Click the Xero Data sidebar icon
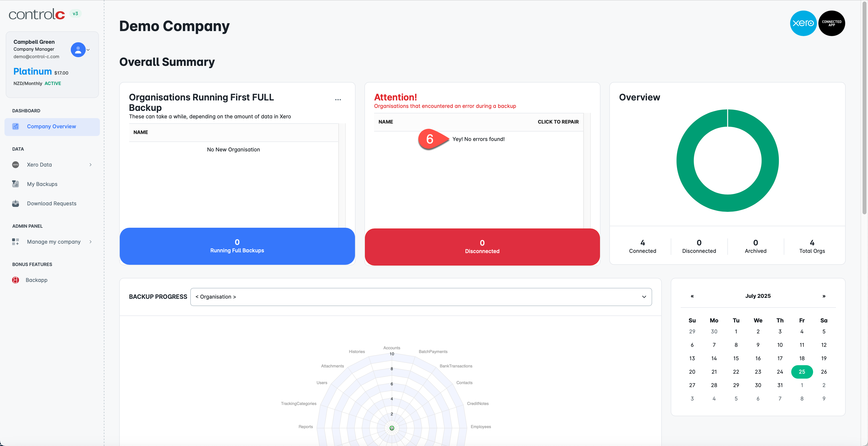 [x=15, y=165]
